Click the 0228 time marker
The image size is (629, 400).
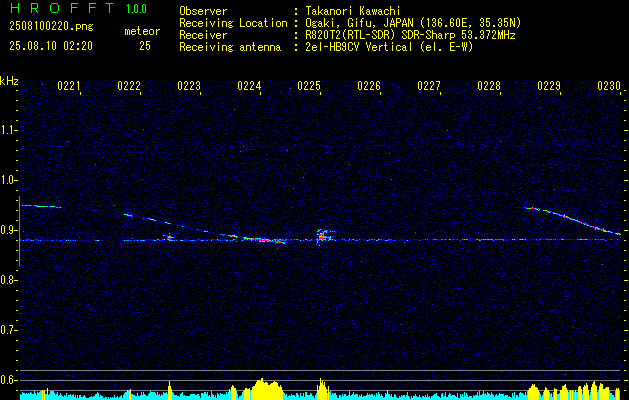[x=489, y=86]
